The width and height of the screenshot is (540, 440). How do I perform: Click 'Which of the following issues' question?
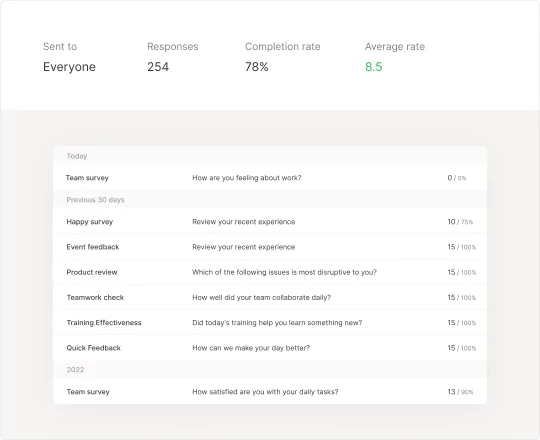tap(284, 272)
